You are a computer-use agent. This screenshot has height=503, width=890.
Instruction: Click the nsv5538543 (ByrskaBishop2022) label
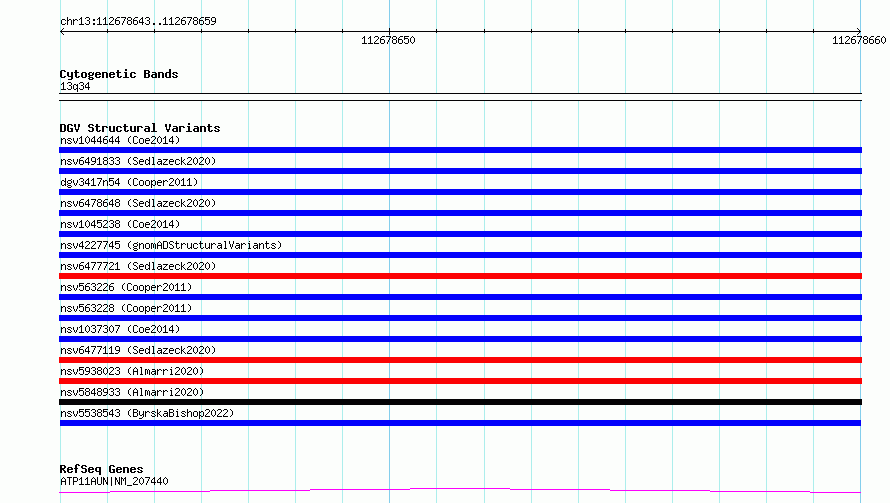pos(147,413)
